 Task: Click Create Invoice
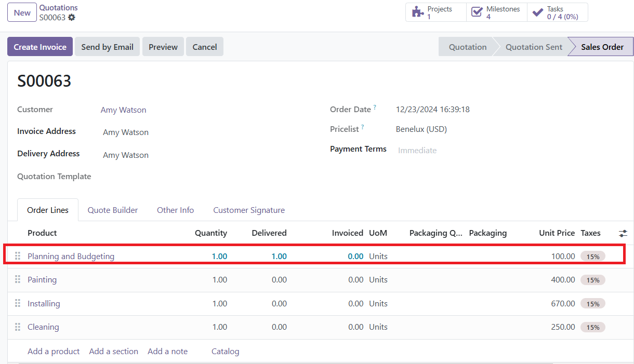(40, 47)
